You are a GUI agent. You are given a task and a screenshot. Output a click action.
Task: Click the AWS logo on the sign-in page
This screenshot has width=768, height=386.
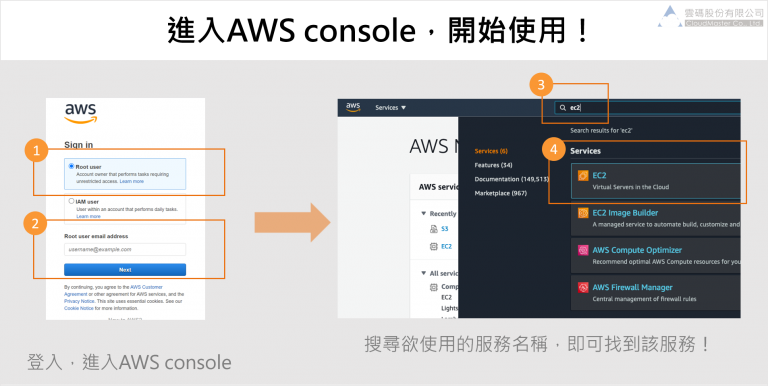pyautogui.click(x=81, y=114)
